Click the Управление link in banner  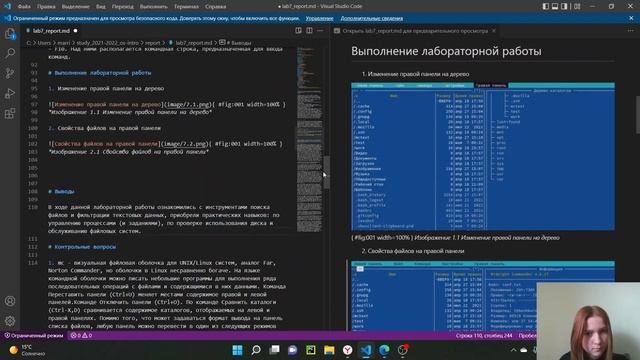(319, 18)
